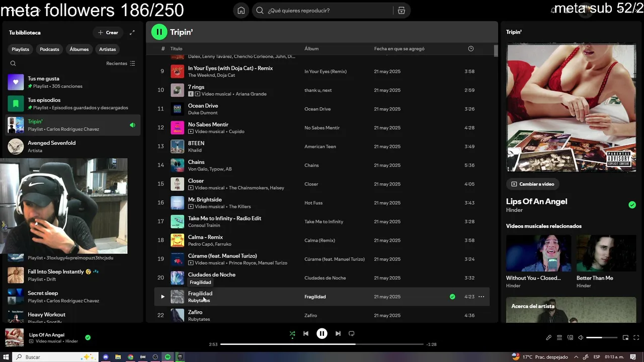
Task: Open the 'Without You - Closed...' related video
Action: coord(538,262)
